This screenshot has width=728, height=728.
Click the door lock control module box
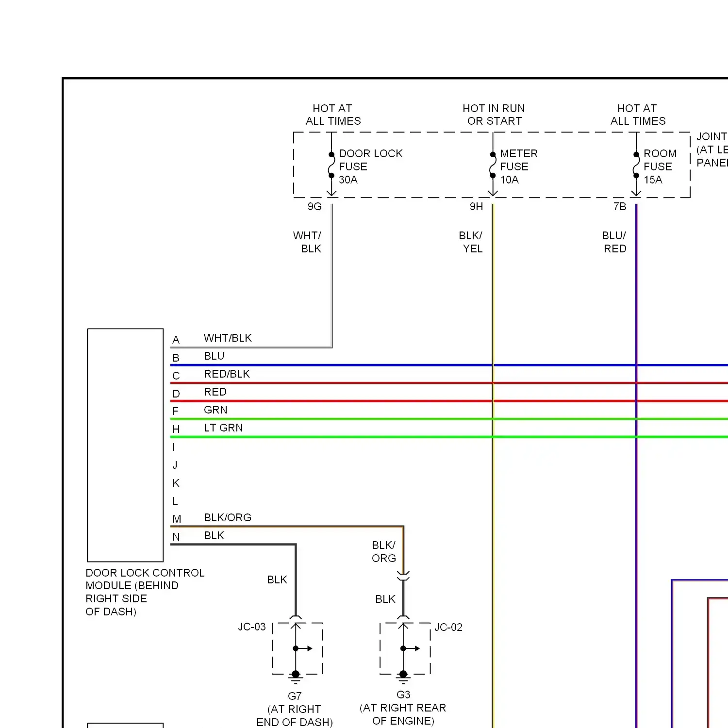click(x=125, y=445)
